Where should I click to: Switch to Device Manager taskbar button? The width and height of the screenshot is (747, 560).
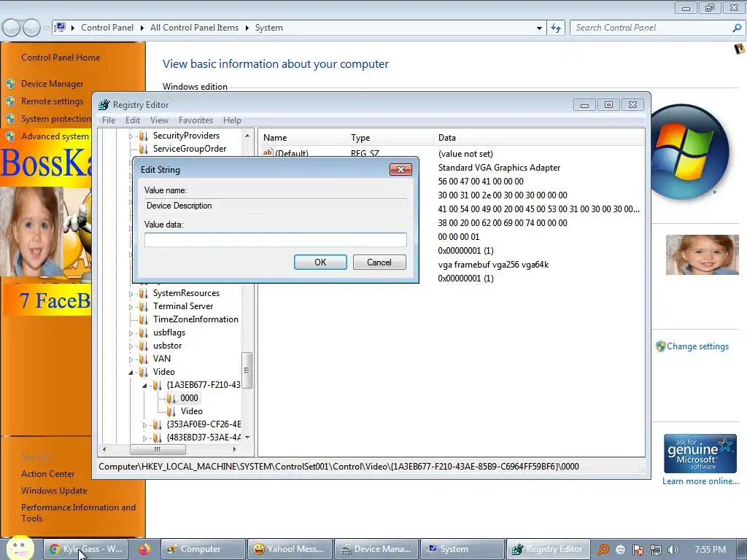coord(376,549)
